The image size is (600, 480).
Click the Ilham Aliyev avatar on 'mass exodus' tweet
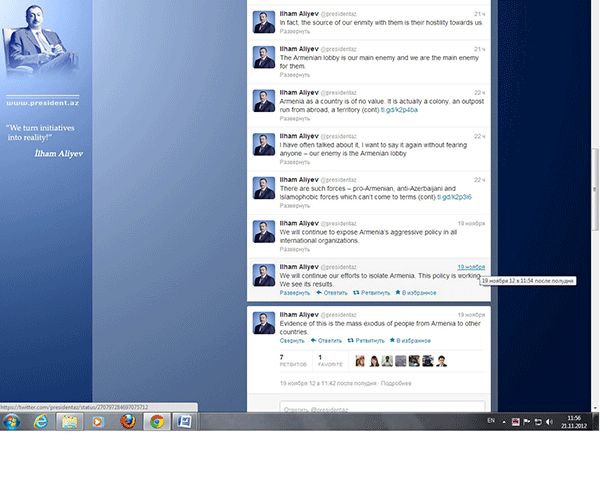pos(264,323)
